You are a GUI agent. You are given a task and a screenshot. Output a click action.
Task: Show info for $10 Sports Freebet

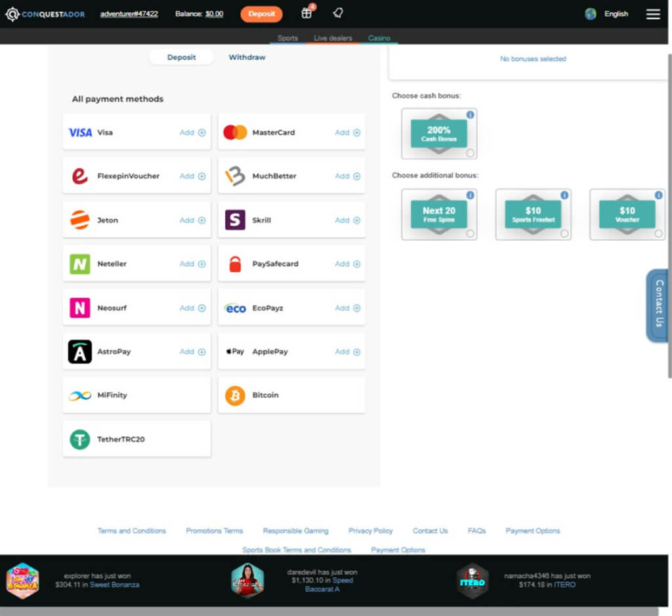[x=564, y=195]
